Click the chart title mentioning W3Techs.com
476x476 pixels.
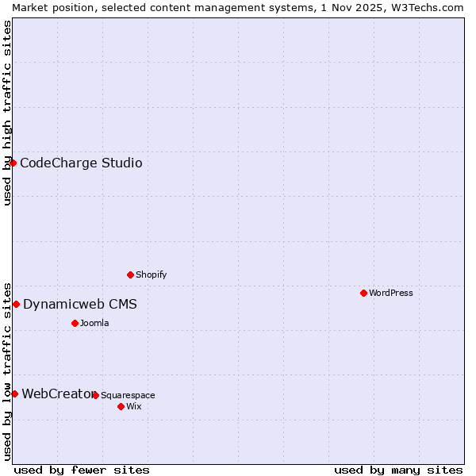pyautogui.click(x=238, y=7)
